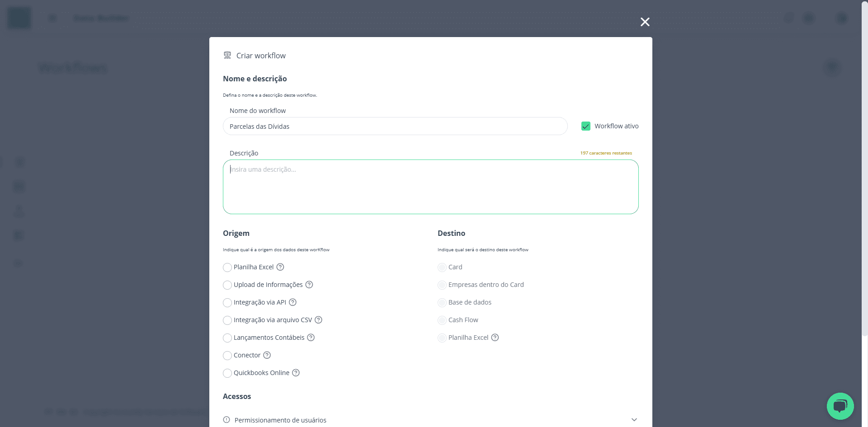Select Quickbooks Online origin

(227, 373)
